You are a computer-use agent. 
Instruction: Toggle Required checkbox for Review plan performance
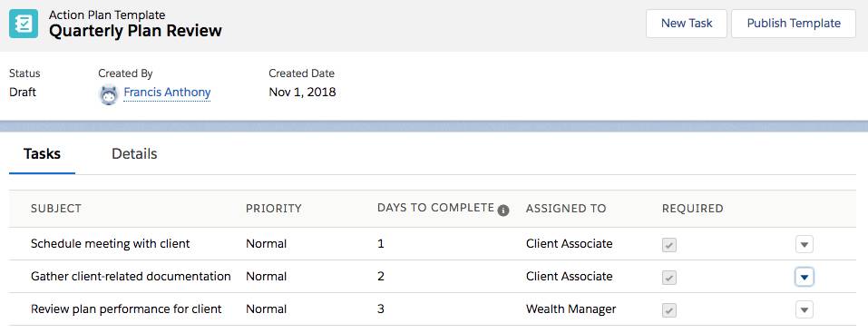[669, 310]
